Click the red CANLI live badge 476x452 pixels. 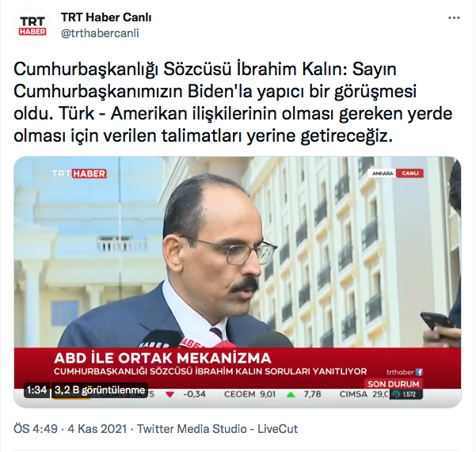[x=409, y=173]
